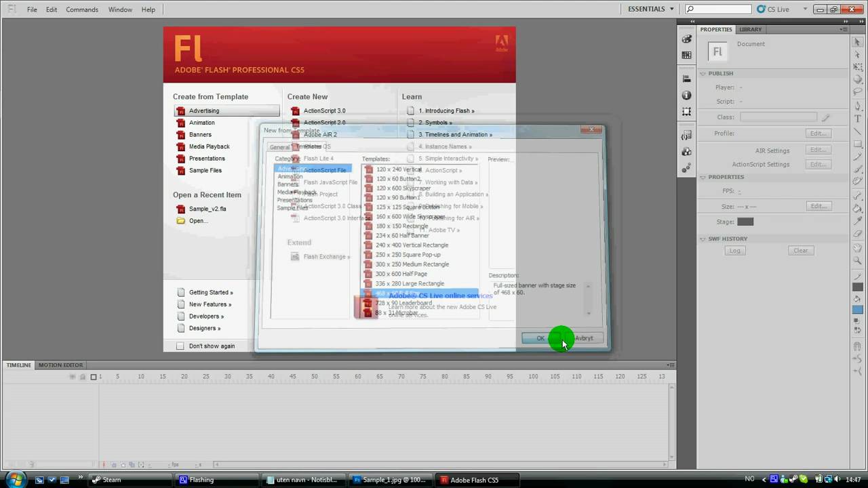Image resolution: width=868 pixels, height=488 pixels.
Task: Open the Commands menu
Action: coord(82,9)
